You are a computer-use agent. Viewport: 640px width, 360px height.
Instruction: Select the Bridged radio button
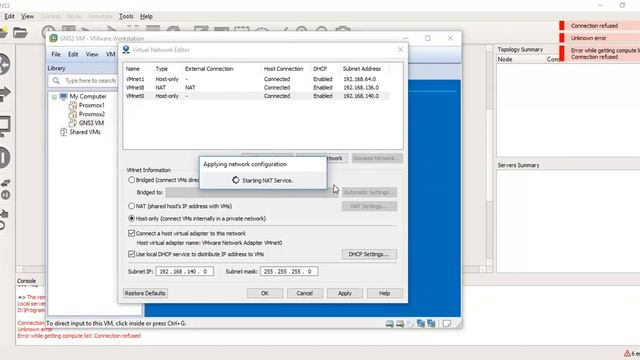[131, 180]
